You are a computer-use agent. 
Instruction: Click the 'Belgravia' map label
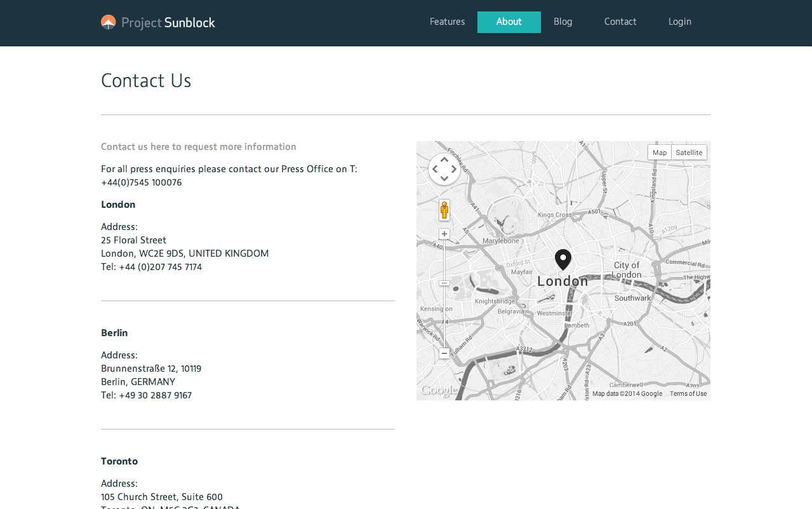(x=511, y=311)
